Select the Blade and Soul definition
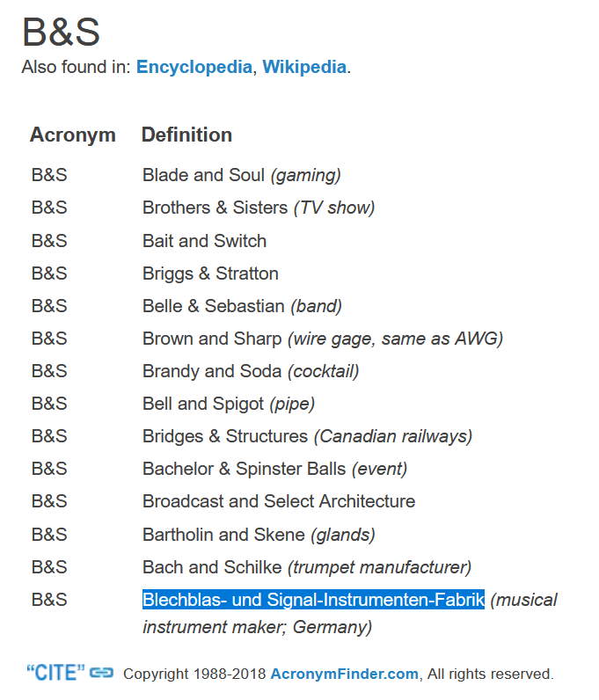 coord(242,175)
